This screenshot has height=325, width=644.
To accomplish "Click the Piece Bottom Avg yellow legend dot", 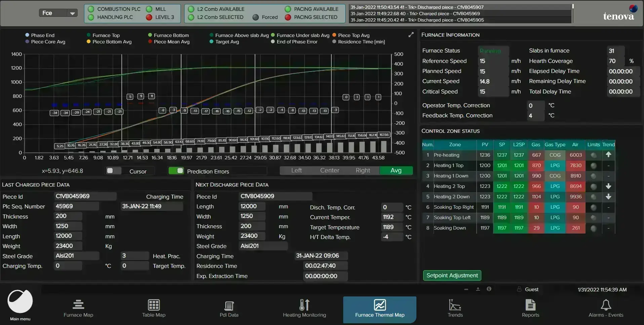I will point(89,42).
